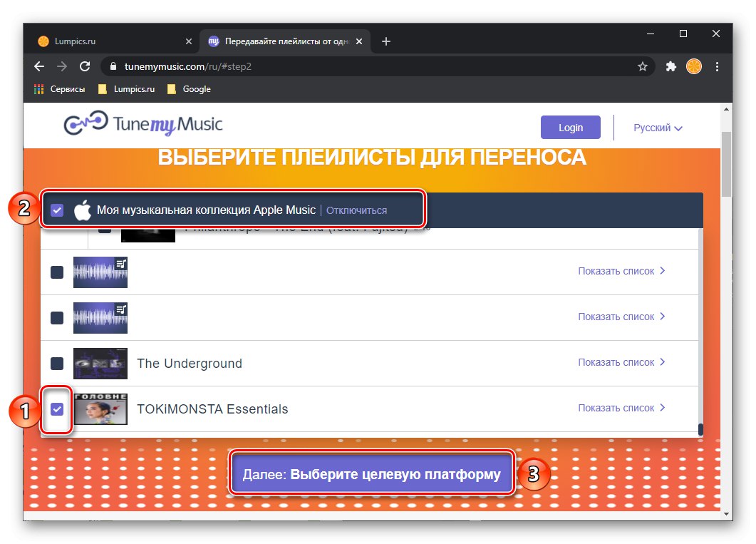Open a new tab with plus icon
Screen dimensions: 756x544
[385, 41]
